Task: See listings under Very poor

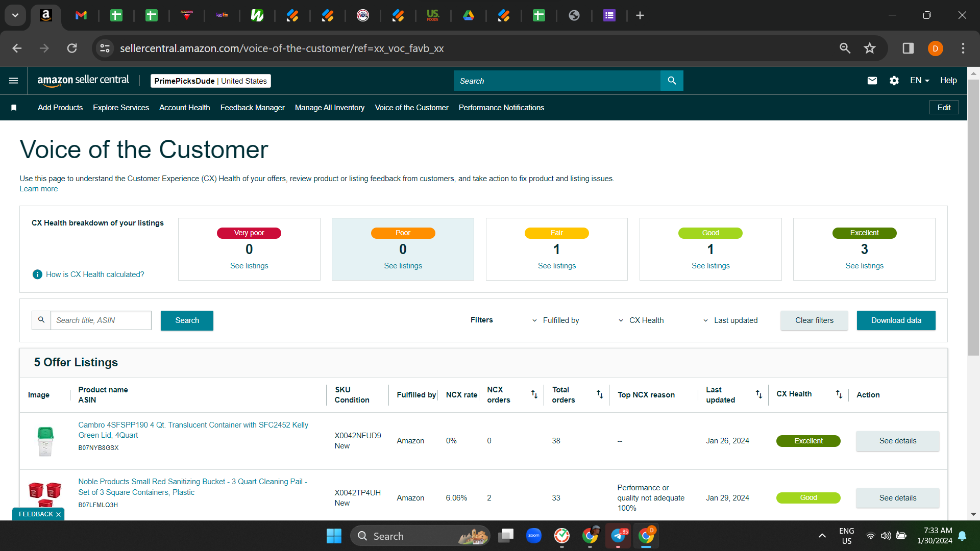Action: point(249,266)
